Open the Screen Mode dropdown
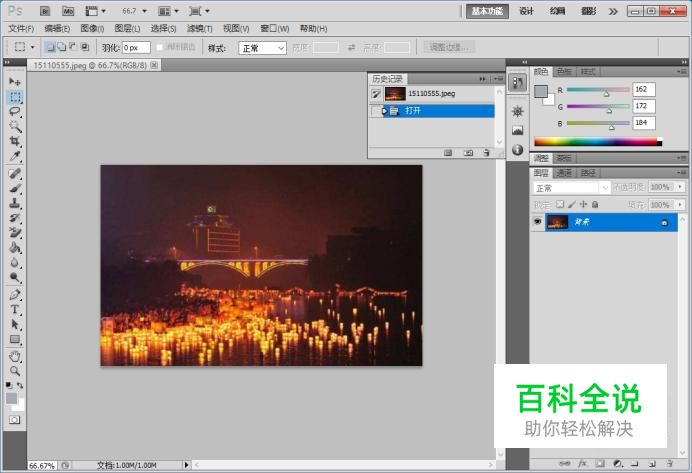692x473 pixels. pos(199,11)
